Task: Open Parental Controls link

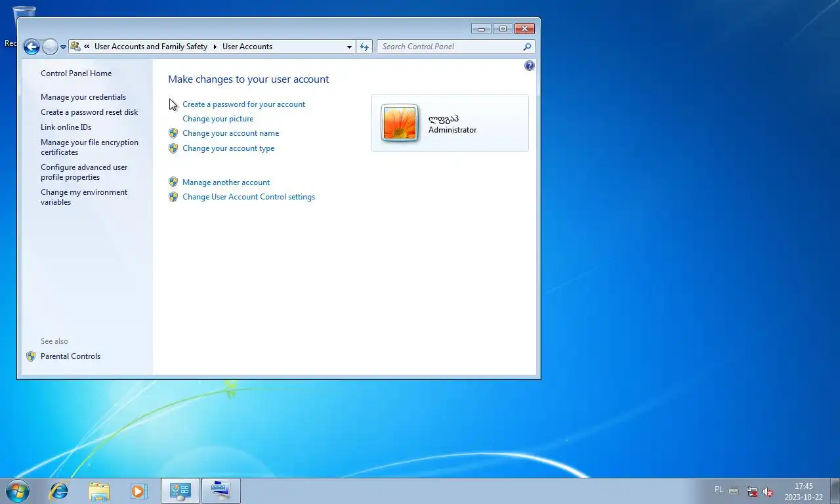Action: (x=70, y=356)
